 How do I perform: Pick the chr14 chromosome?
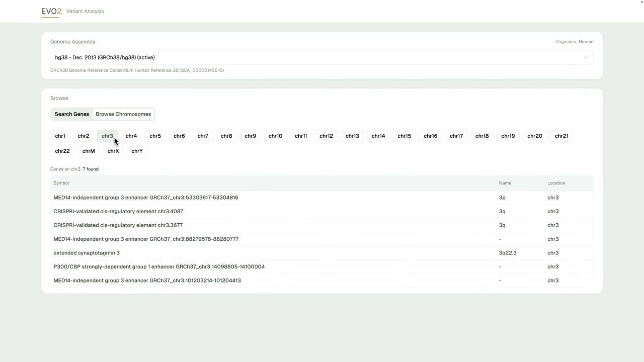click(x=378, y=136)
